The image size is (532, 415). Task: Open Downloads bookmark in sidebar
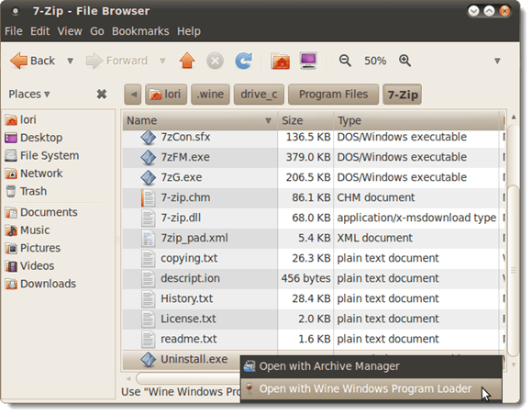(40, 285)
